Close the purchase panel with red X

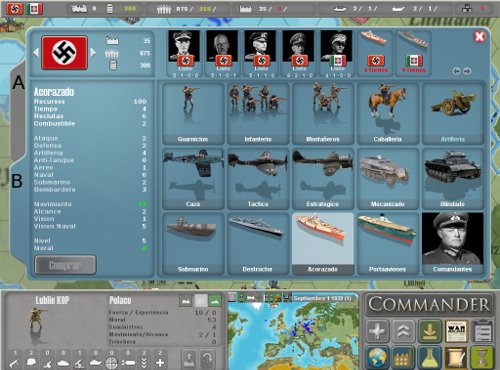[x=479, y=36]
